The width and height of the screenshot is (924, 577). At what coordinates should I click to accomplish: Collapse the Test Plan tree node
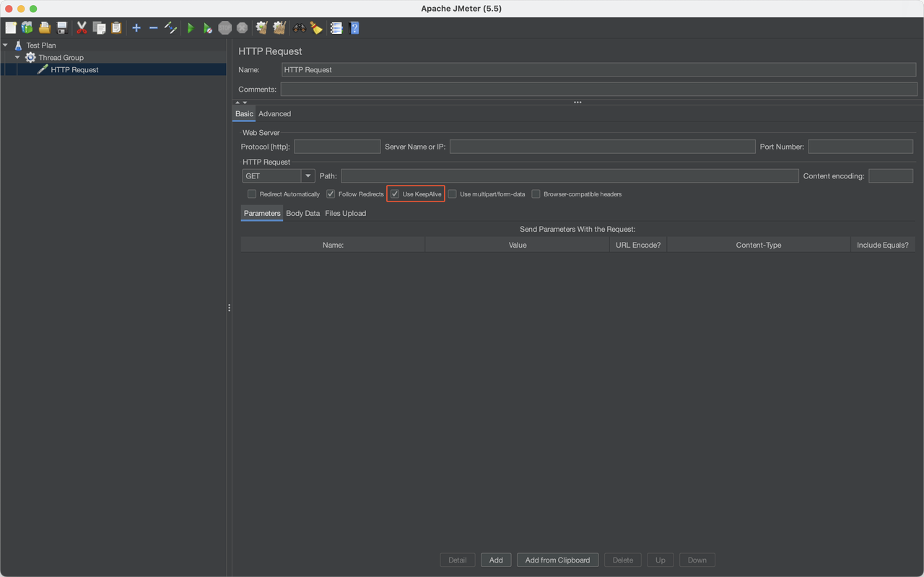(x=6, y=45)
